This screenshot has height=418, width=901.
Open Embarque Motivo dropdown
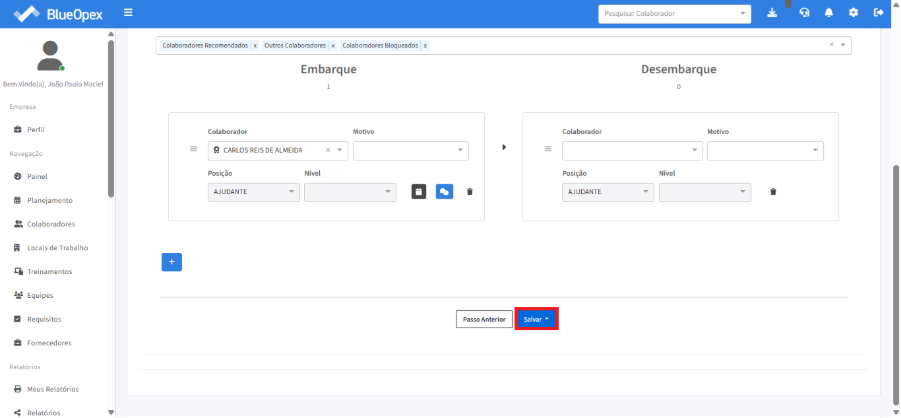411,150
